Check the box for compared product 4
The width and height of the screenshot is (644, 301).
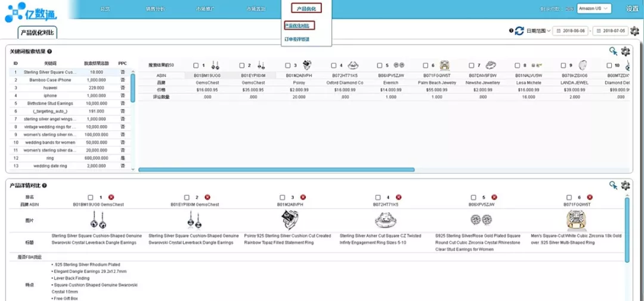tap(378, 197)
